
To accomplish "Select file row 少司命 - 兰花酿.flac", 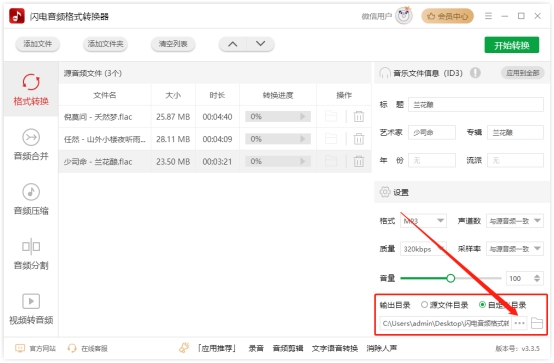I will [x=215, y=162].
